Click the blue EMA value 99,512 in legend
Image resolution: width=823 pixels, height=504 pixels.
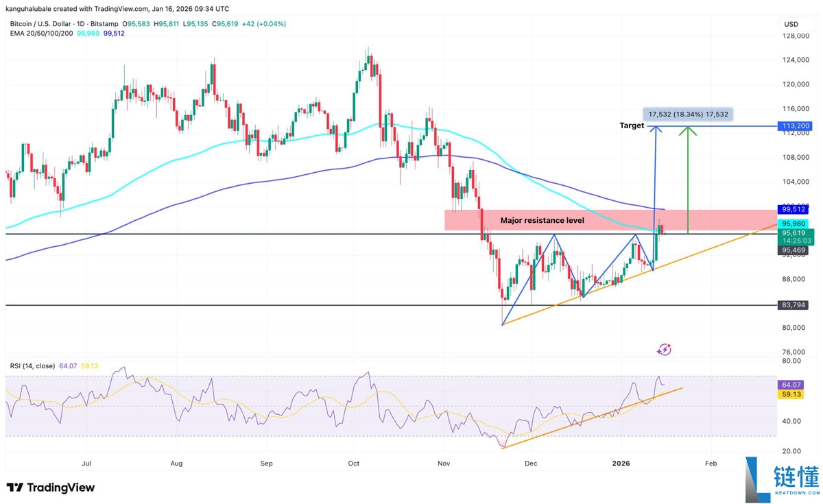click(x=115, y=35)
